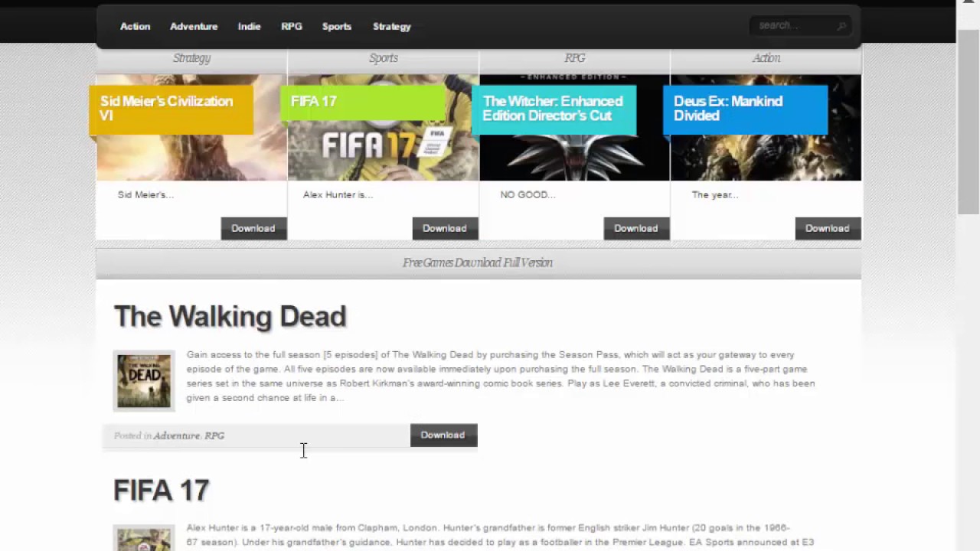The image size is (980, 551).
Task: Click the search magnifier icon
Action: [x=841, y=26]
